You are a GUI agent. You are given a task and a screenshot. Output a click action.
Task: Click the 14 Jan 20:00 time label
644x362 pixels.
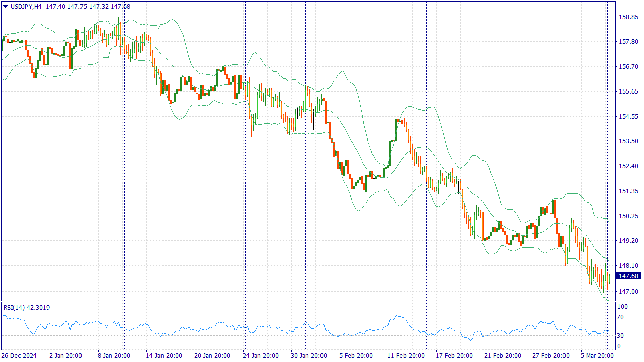(x=163, y=356)
